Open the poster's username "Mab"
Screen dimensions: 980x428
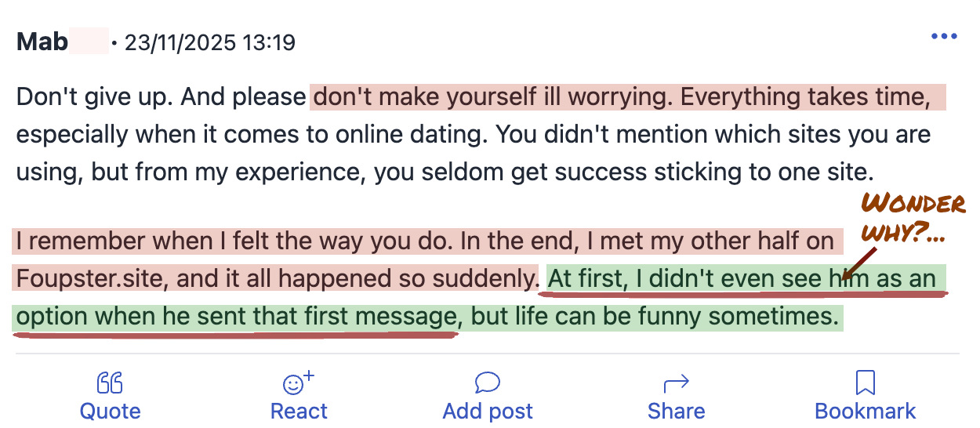(x=42, y=42)
